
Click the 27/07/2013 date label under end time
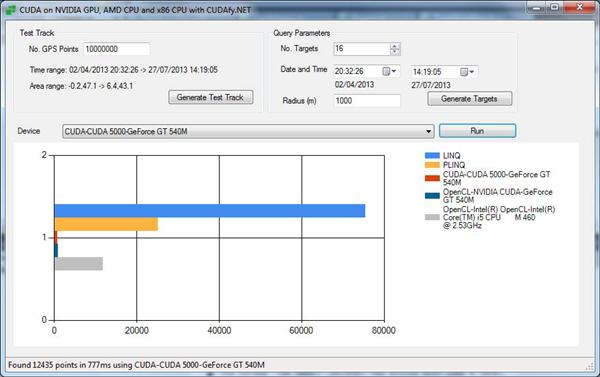[x=431, y=85]
